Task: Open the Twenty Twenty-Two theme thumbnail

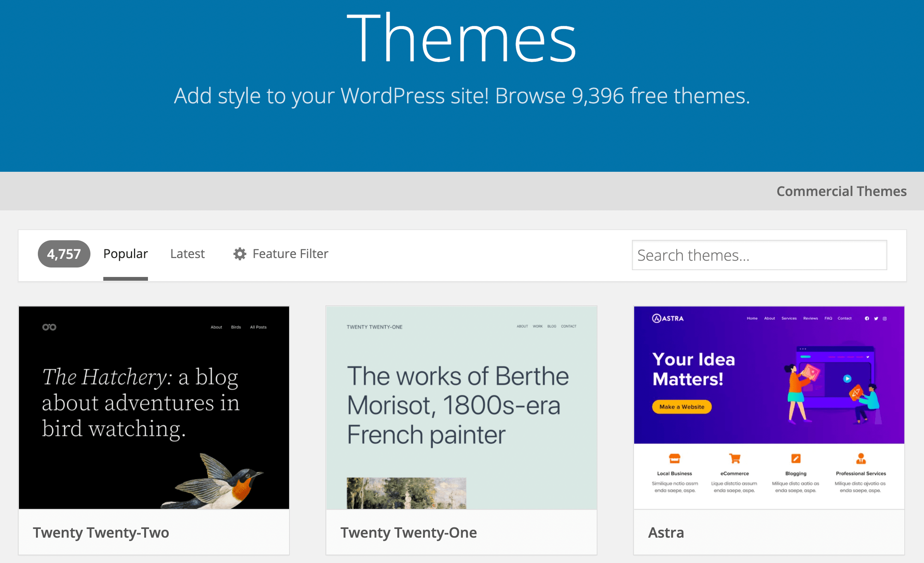Action: [x=154, y=407]
